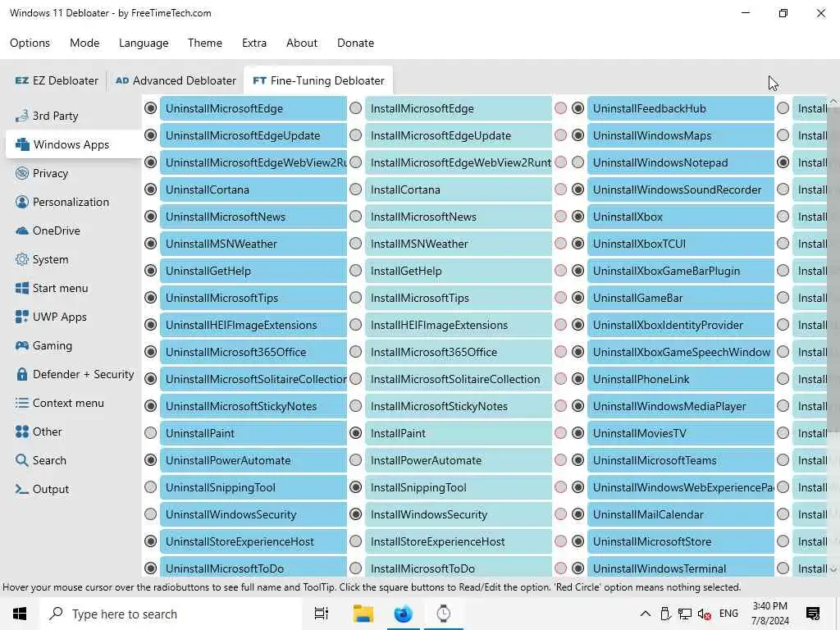The image size is (840, 630).
Task: Click the Output terminal prompt icon
Action: point(21,489)
